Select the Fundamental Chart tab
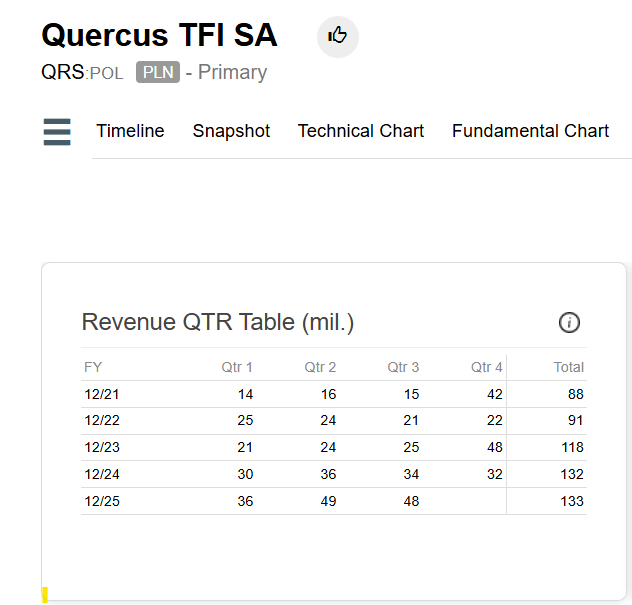The height and width of the screenshot is (605, 632). (530, 131)
